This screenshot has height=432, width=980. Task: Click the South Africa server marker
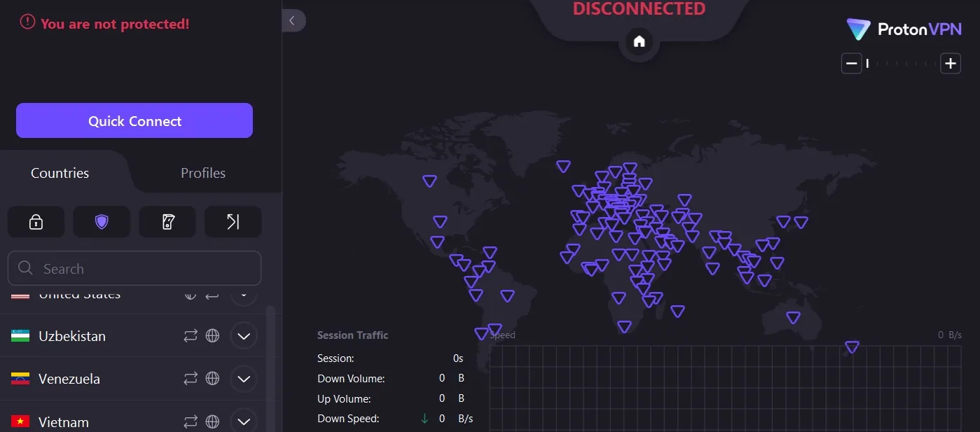pos(624,327)
